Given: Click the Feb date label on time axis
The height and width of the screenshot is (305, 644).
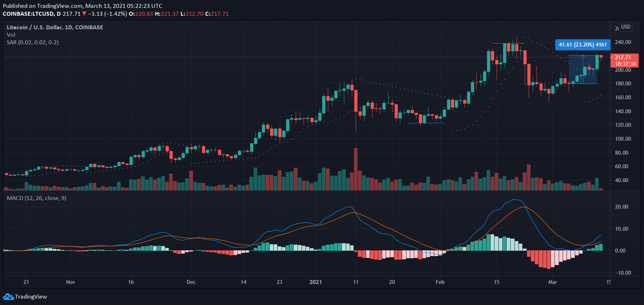Looking at the screenshot, I should coord(440,282).
